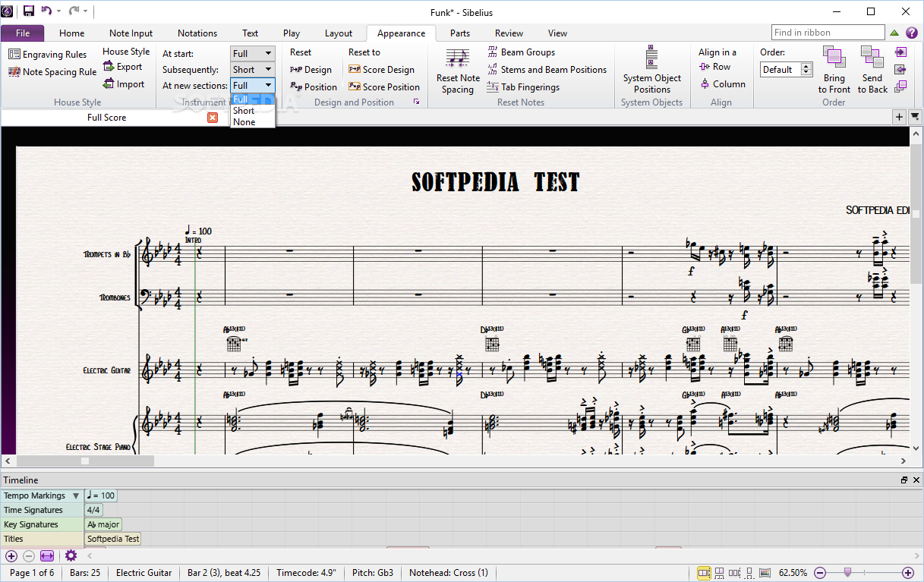The image size is (924, 582).
Task: Click the send backward arrow icon
Action: (900, 70)
